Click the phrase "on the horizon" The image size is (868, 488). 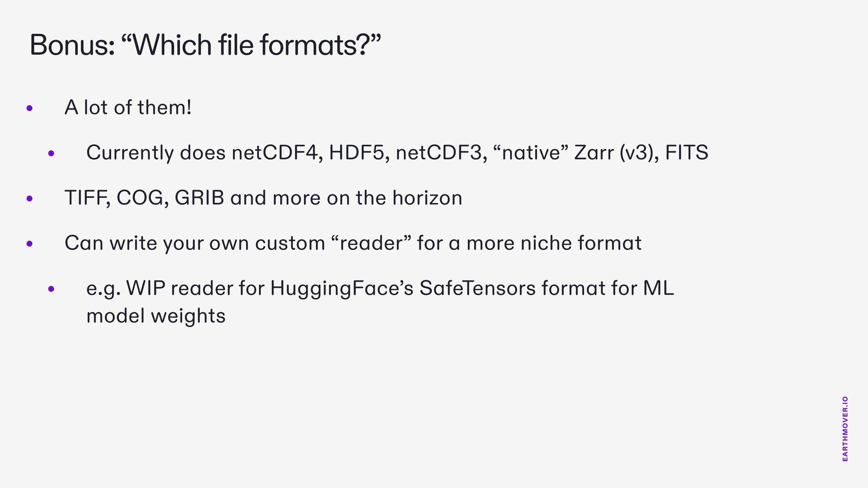click(394, 198)
